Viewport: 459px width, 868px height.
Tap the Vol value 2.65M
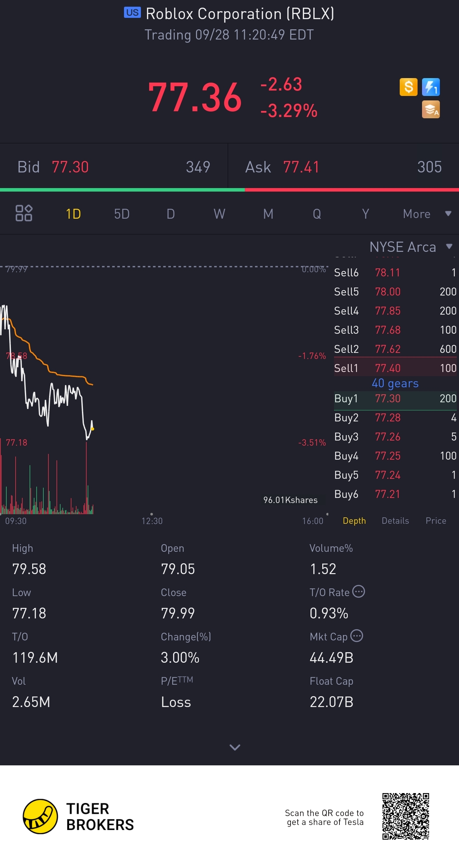click(x=31, y=702)
